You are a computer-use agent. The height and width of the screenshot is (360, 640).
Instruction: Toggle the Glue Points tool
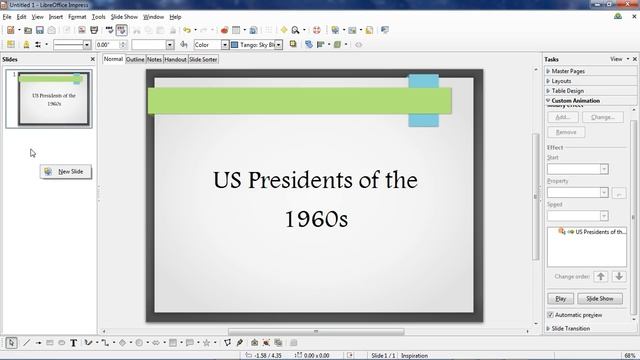(240, 343)
